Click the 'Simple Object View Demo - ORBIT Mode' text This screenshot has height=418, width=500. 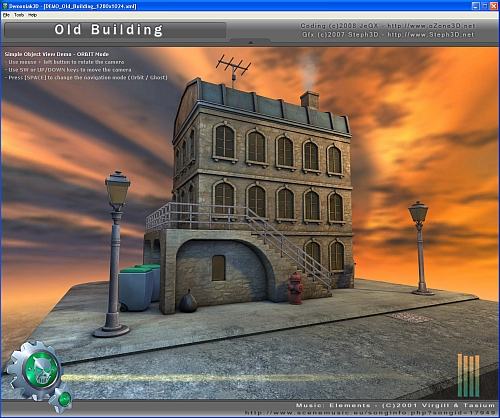[57, 54]
